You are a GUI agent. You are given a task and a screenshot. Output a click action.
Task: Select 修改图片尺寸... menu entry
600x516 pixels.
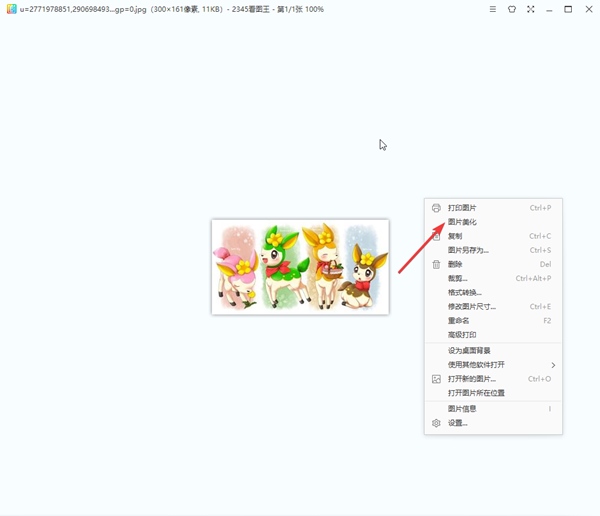471,306
